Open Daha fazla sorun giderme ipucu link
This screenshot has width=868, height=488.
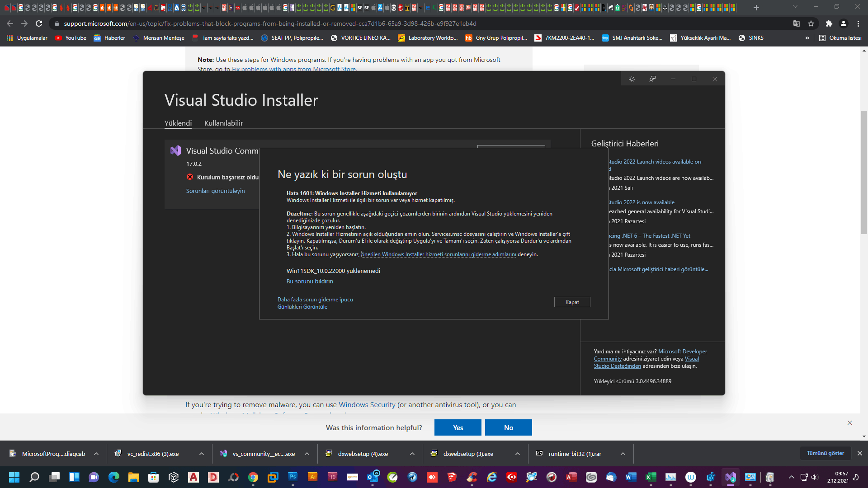coord(315,300)
